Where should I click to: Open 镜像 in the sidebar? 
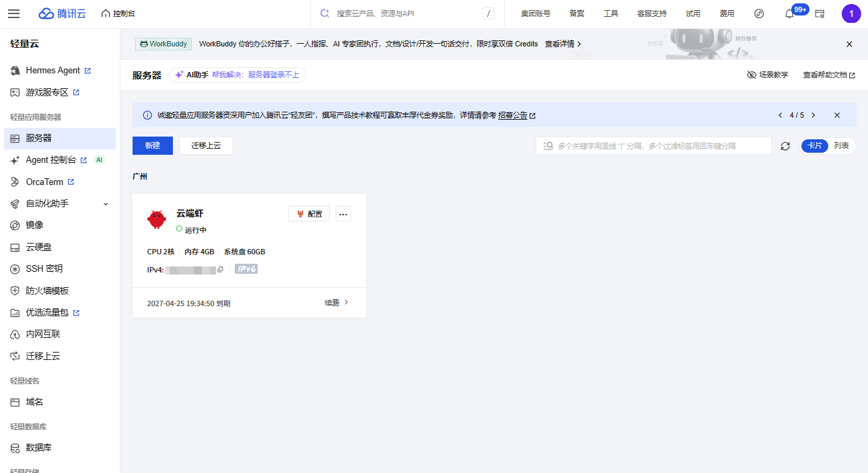pyautogui.click(x=60, y=225)
